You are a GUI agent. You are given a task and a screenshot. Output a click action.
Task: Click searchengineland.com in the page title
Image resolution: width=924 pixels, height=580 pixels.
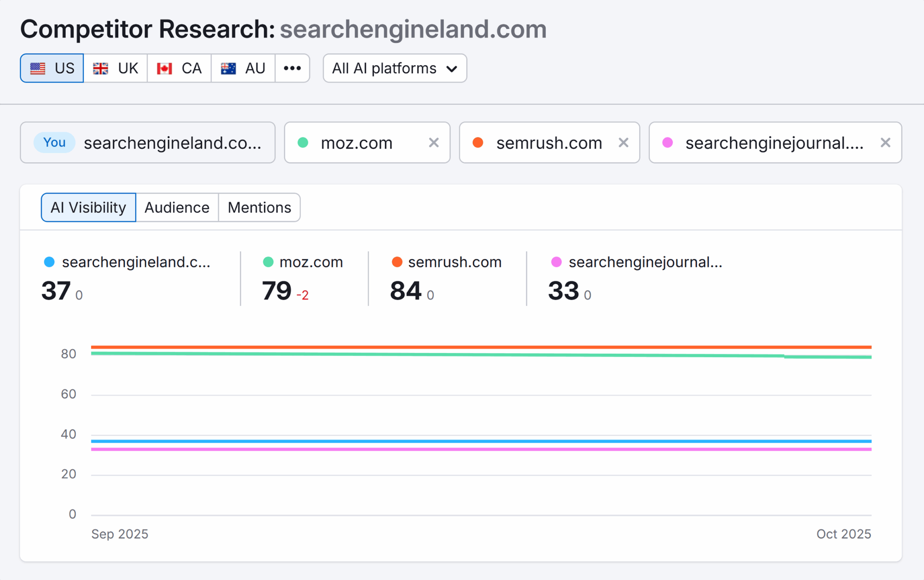coord(413,29)
